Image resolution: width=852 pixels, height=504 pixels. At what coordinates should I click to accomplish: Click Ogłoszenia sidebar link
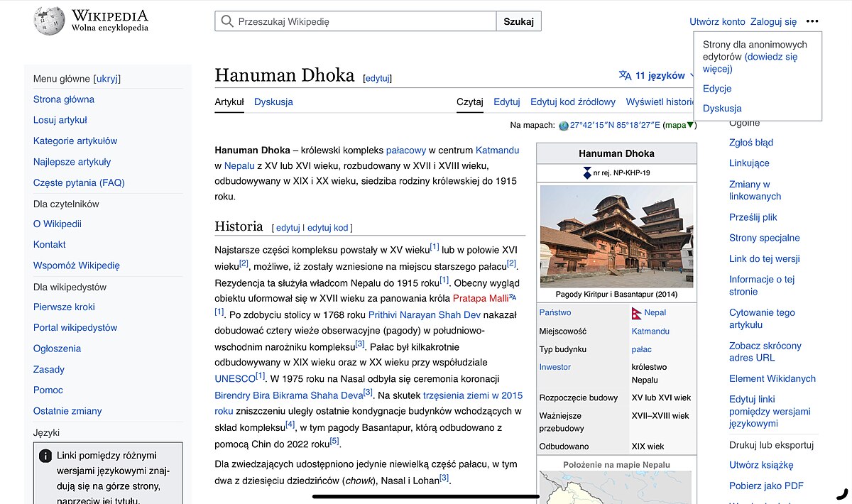pyautogui.click(x=57, y=349)
